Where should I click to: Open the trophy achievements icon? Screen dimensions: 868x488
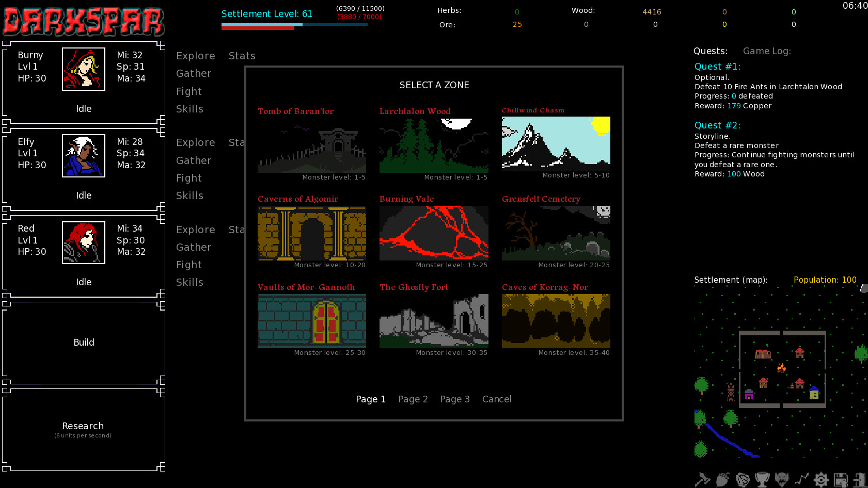point(762,479)
